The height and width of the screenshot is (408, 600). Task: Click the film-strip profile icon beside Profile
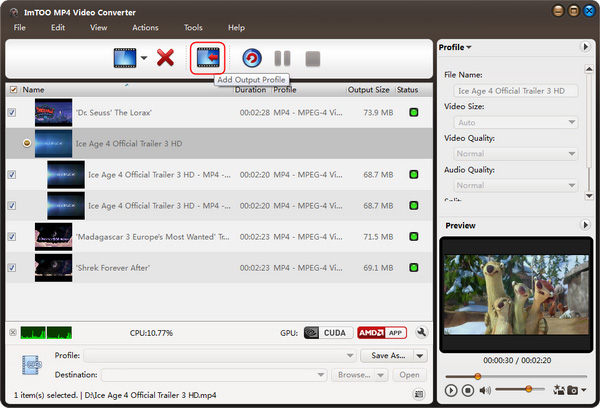(x=32, y=365)
